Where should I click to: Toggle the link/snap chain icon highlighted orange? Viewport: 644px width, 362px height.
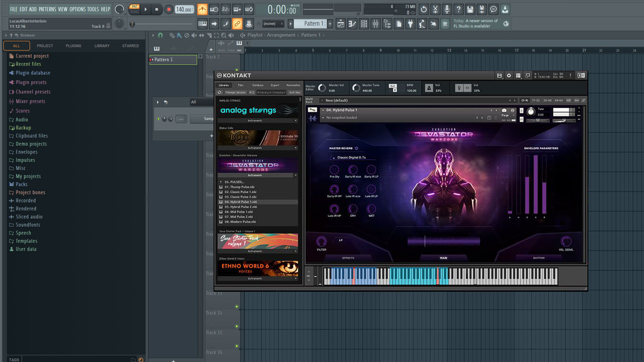(237, 24)
